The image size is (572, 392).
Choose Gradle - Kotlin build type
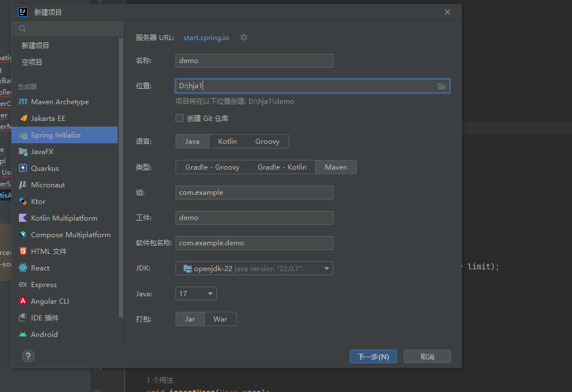(x=282, y=167)
